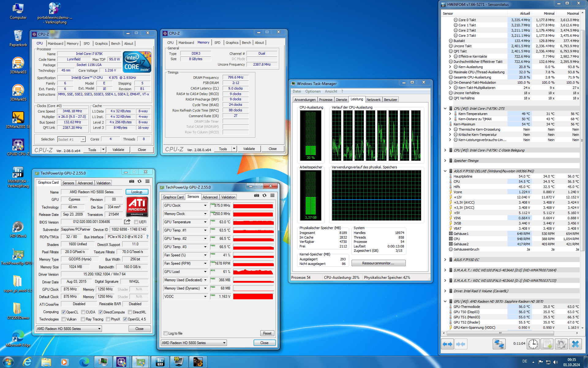The image size is (588, 368).
Task: Click the HWiNFO settings gear icon
Action: pyautogui.click(x=561, y=344)
